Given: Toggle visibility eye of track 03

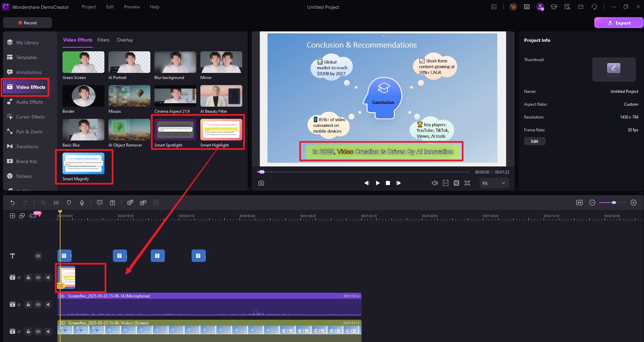Looking at the screenshot, I should [x=38, y=278].
